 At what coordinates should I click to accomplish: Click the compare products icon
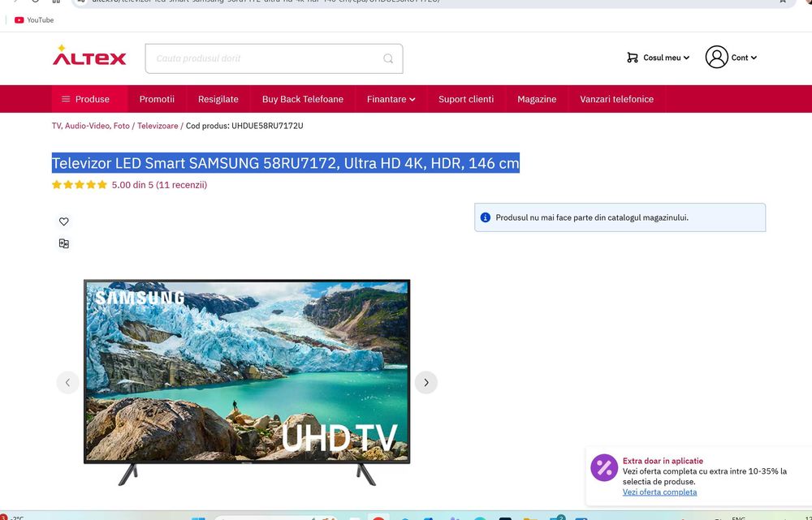pyautogui.click(x=63, y=243)
